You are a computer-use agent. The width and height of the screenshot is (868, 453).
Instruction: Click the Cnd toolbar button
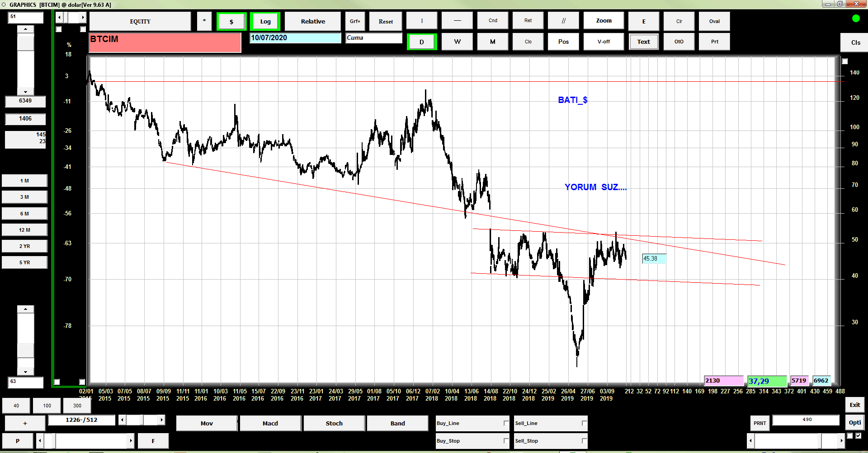(493, 21)
